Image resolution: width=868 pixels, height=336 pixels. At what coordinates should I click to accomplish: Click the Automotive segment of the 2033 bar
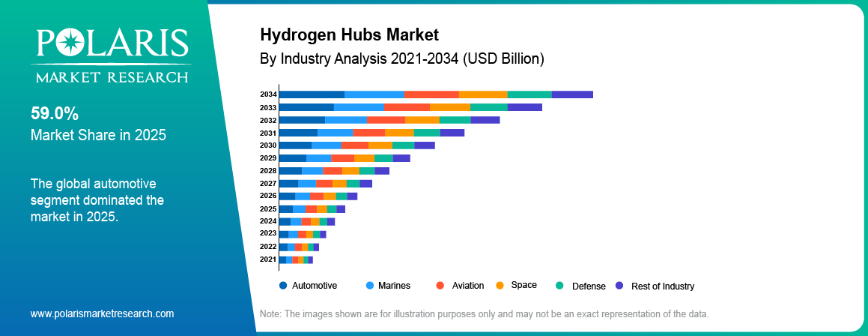(x=306, y=107)
